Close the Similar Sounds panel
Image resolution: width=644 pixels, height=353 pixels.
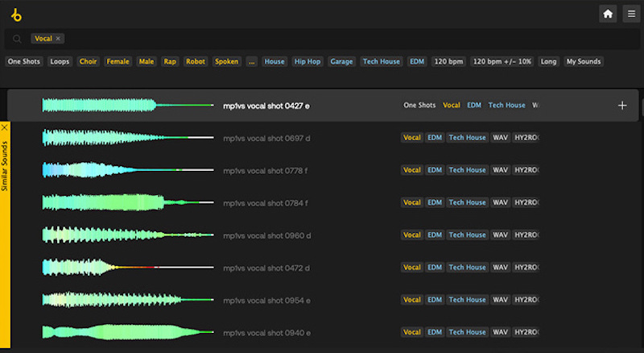tap(5, 127)
